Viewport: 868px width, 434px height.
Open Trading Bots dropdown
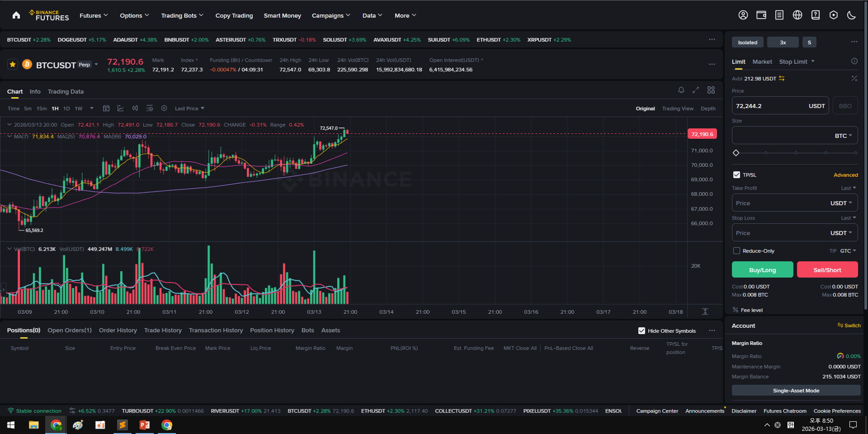(x=182, y=15)
